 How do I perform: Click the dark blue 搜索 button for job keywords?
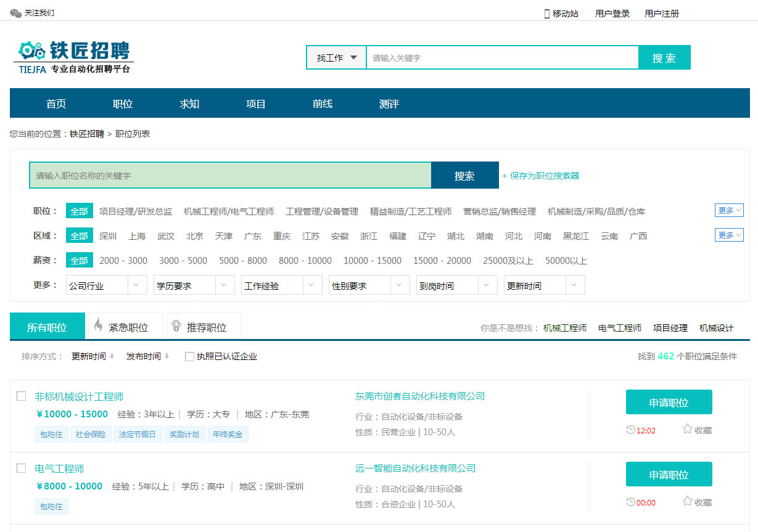464,175
